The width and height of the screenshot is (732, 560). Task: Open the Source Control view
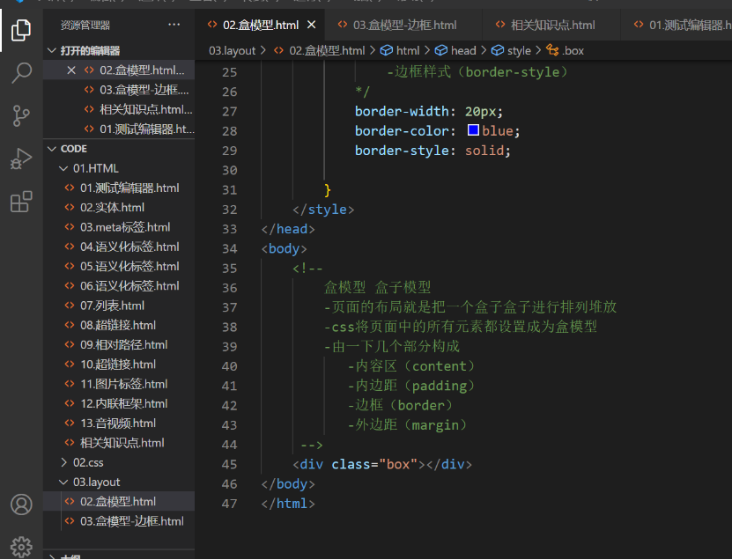21,115
